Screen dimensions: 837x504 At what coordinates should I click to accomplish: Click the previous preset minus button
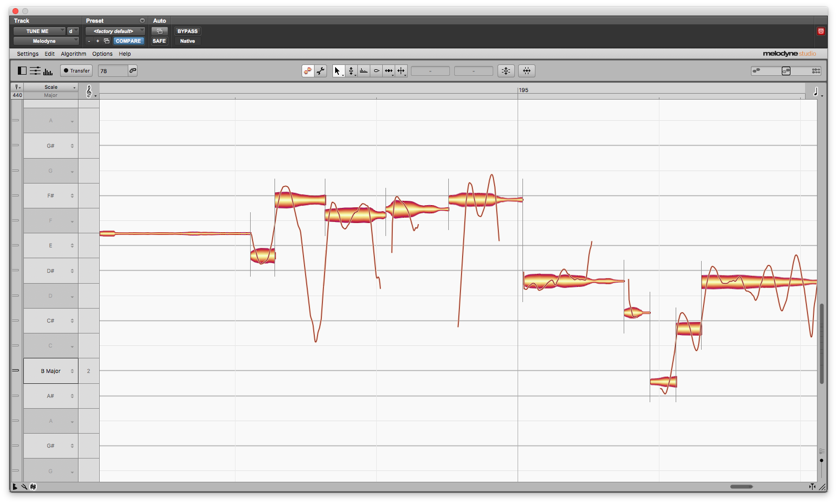coord(89,41)
